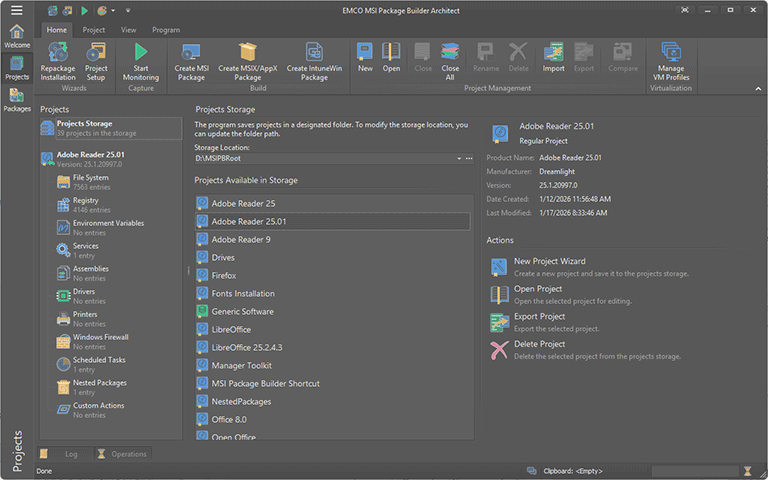Open the hamburger menu at top-left
The width and height of the screenshot is (768, 480).
(x=16, y=10)
